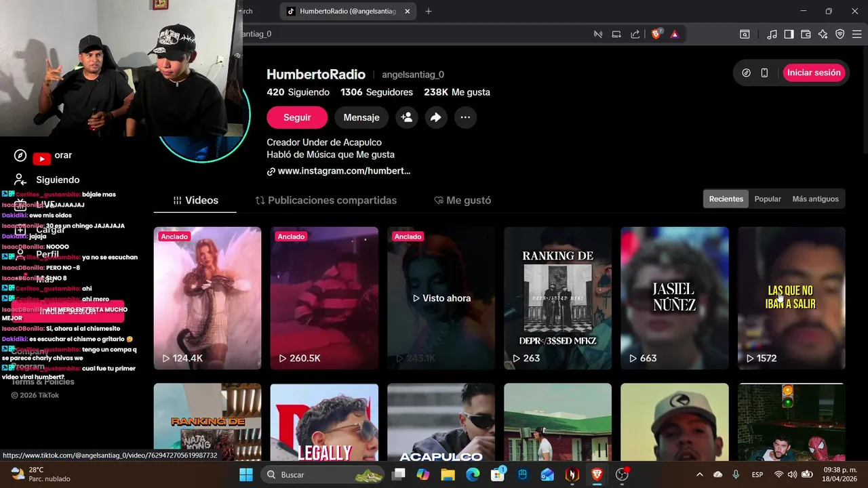Click the taskbar Buscar search box

click(x=323, y=474)
